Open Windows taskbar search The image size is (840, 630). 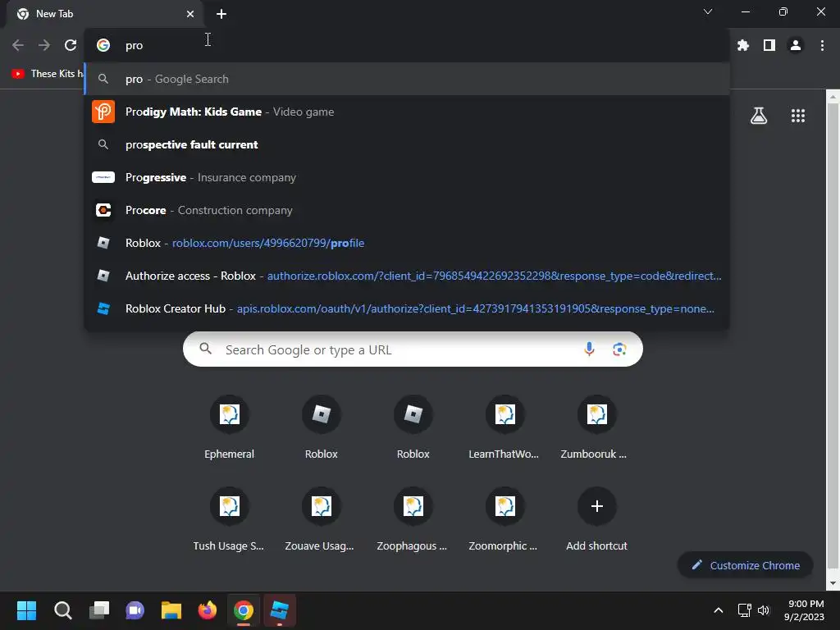[x=62, y=610]
